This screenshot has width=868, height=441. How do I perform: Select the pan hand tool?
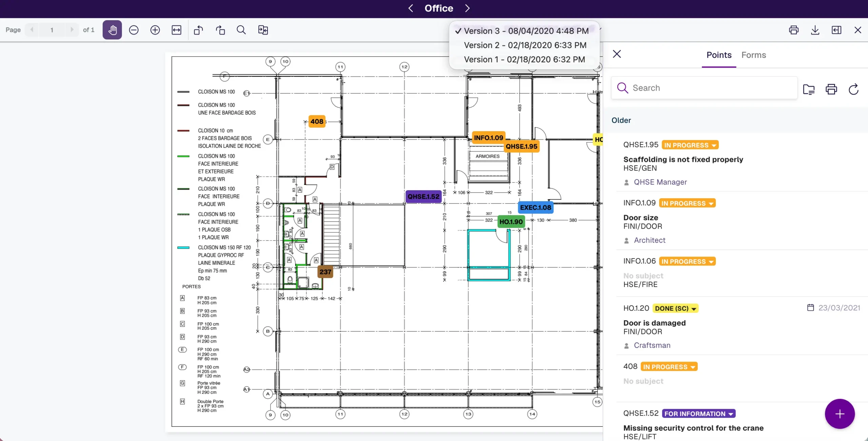(112, 30)
